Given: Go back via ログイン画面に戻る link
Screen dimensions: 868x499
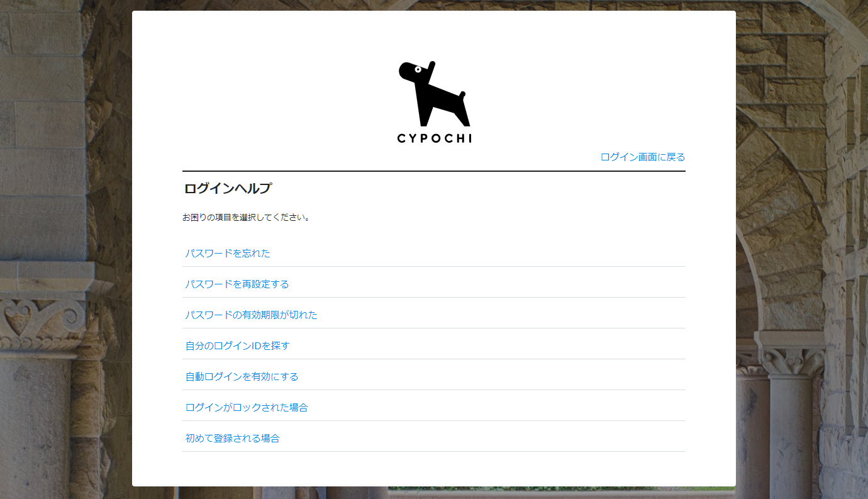Looking at the screenshot, I should [643, 157].
